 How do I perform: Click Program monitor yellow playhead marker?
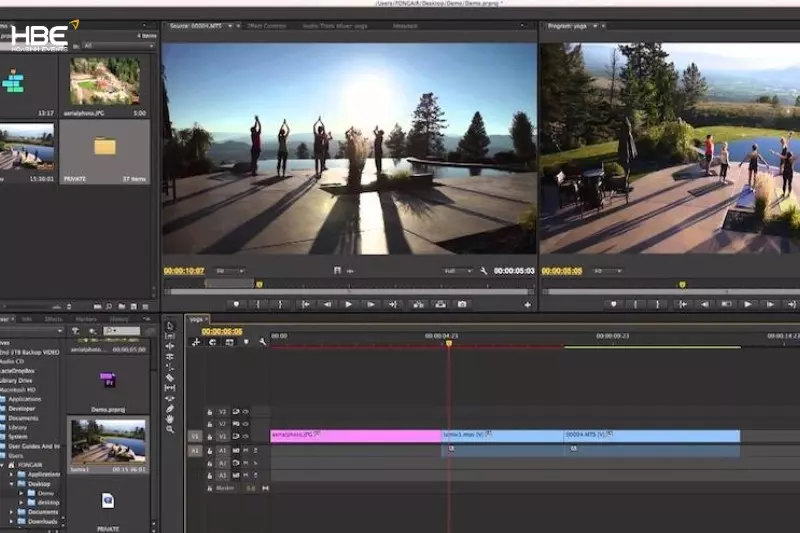[682, 284]
